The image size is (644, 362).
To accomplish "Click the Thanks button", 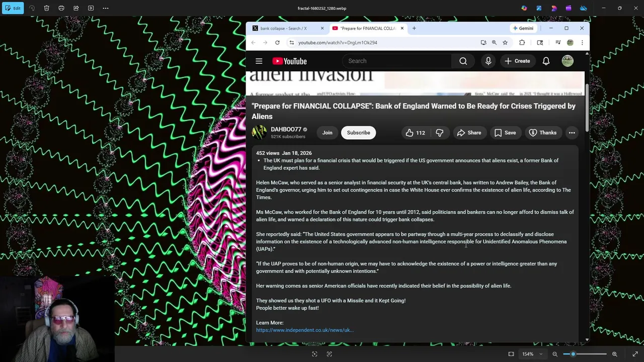I will click(x=543, y=133).
